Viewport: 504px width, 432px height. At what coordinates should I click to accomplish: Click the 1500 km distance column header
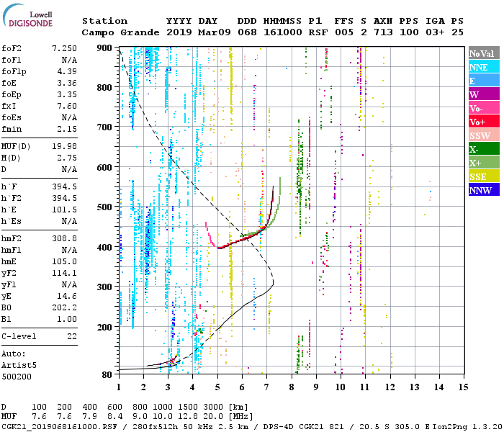tap(187, 408)
